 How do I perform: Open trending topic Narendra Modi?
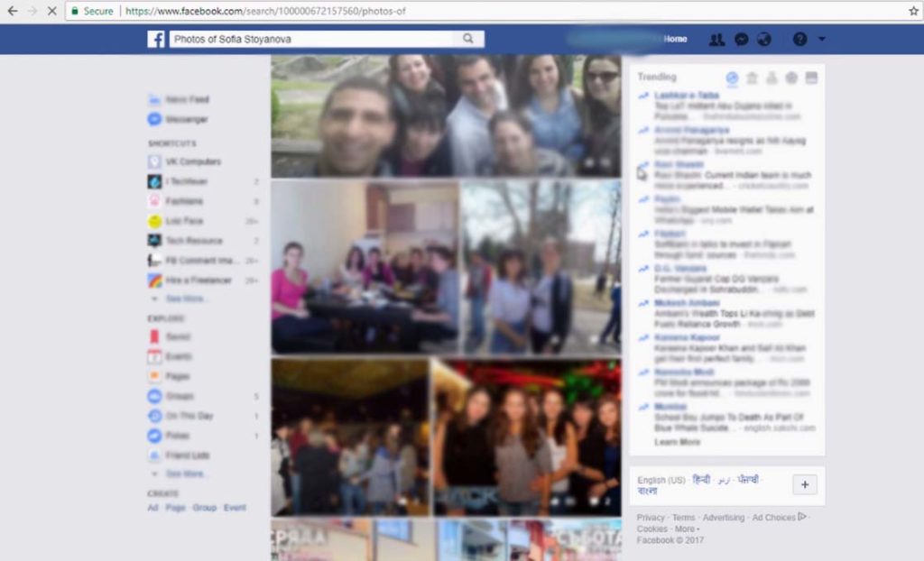point(684,372)
